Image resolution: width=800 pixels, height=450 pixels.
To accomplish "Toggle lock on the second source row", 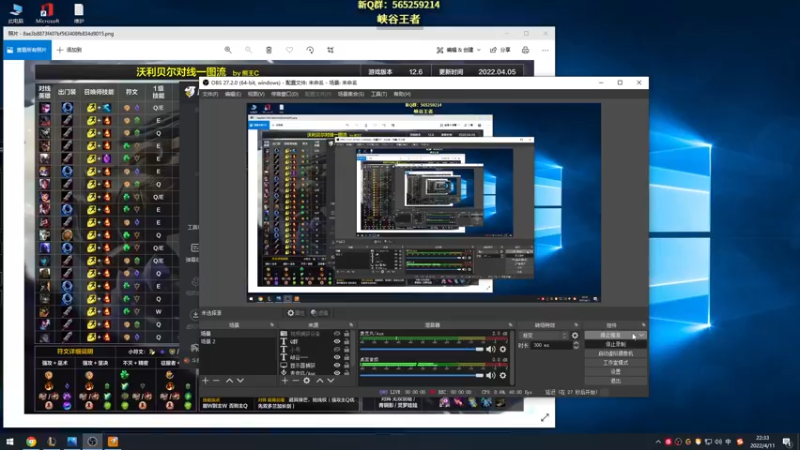I will [346, 341].
